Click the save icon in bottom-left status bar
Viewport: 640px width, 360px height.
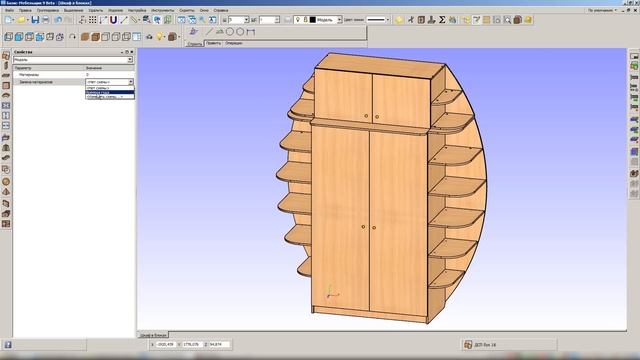click(8, 345)
